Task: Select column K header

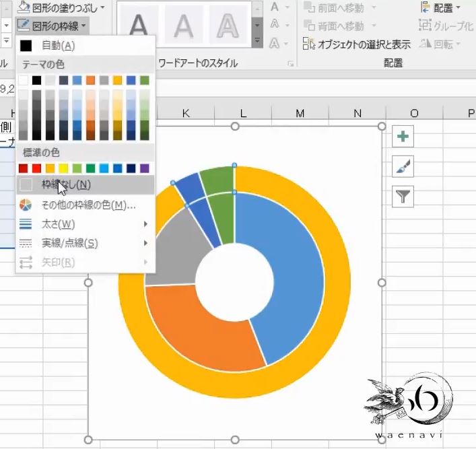Action: click(x=186, y=113)
